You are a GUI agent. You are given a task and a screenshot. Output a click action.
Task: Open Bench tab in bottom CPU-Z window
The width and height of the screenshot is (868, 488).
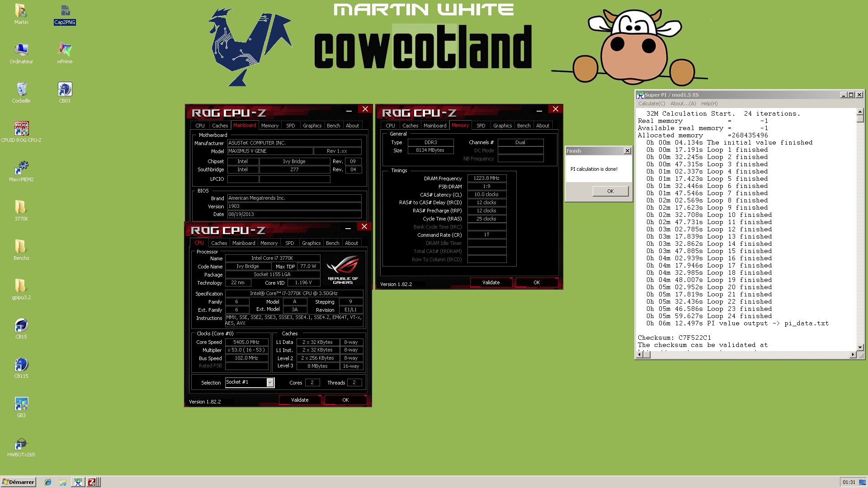(x=333, y=243)
